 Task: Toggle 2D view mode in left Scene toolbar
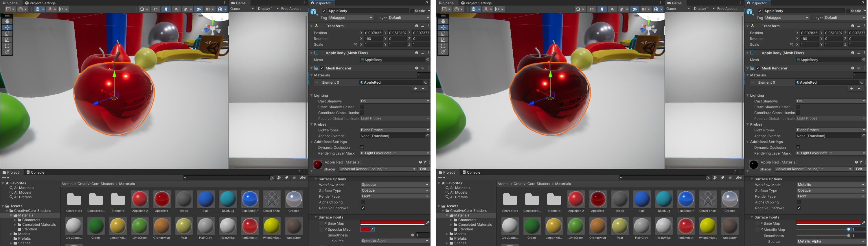[155, 9]
